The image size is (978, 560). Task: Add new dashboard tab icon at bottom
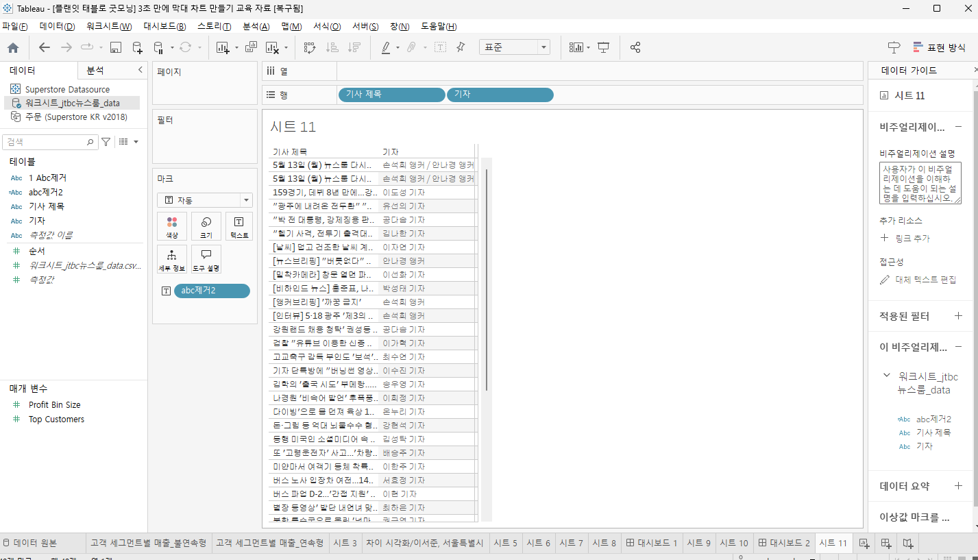(x=886, y=543)
